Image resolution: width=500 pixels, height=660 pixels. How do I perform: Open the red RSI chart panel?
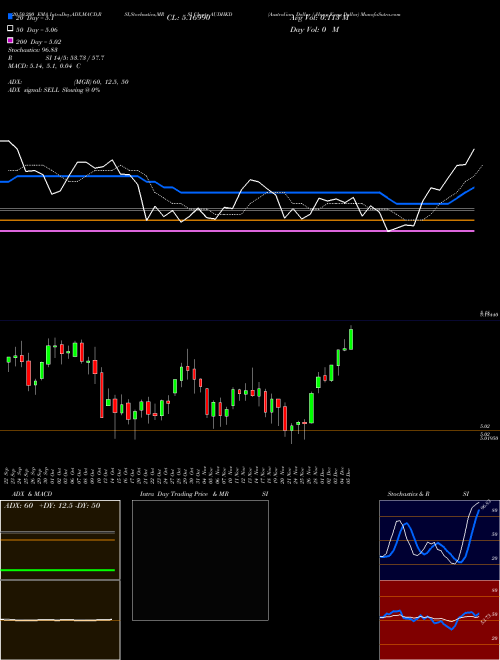point(439,620)
